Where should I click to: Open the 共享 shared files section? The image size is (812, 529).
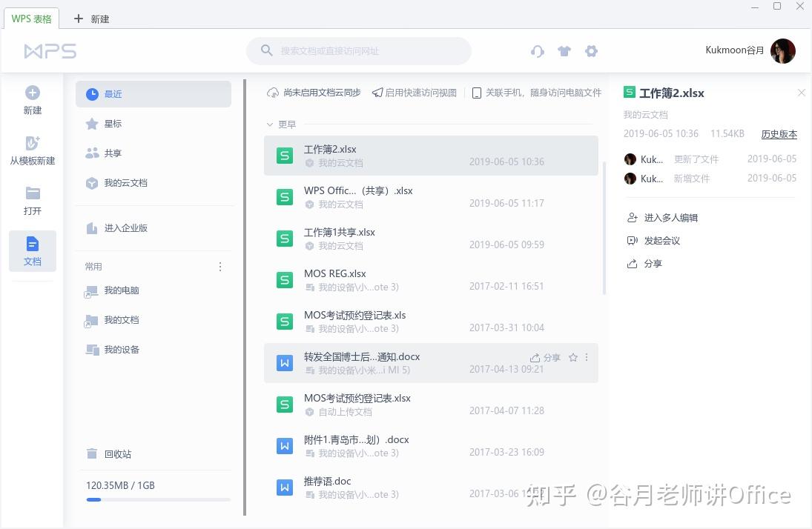113,153
